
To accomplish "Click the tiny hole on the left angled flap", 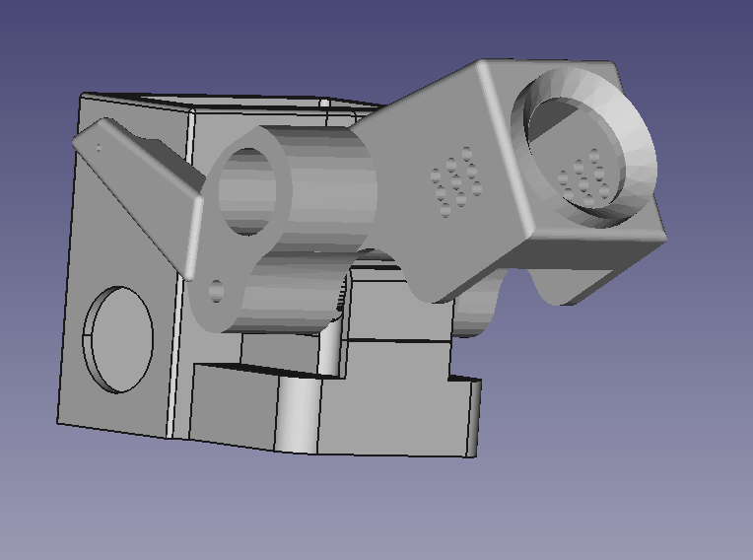I will pyautogui.click(x=99, y=148).
